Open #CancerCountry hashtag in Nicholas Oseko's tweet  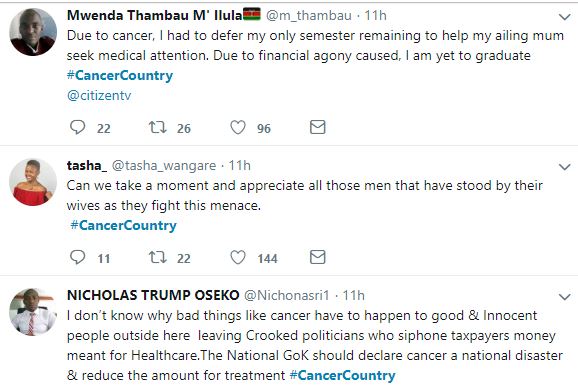coord(342,376)
